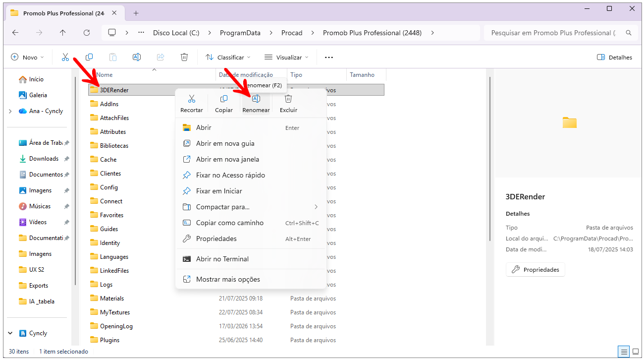The image size is (644, 360).
Task: Click the toolbar delete trash icon
Action: (x=184, y=57)
